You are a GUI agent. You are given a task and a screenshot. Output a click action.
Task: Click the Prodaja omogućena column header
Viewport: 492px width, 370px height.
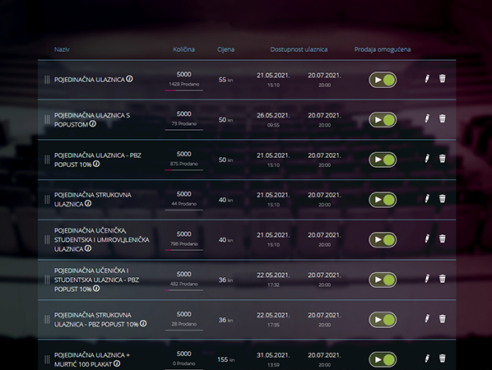[x=382, y=49]
